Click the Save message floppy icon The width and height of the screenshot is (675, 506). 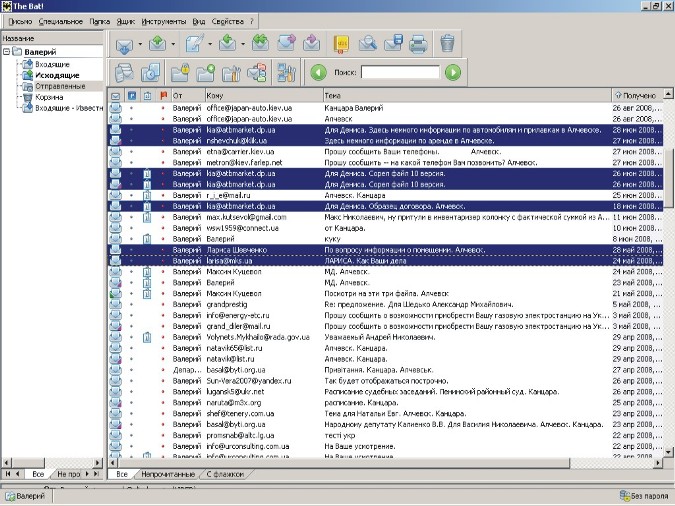pyautogui.click(x=393, y=44)
